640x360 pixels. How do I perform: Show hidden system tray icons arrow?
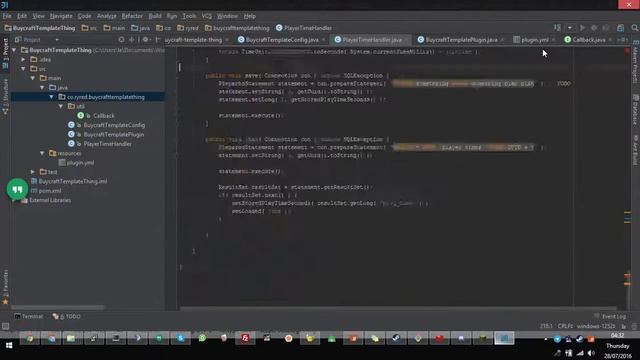click(x=546, y=339)
